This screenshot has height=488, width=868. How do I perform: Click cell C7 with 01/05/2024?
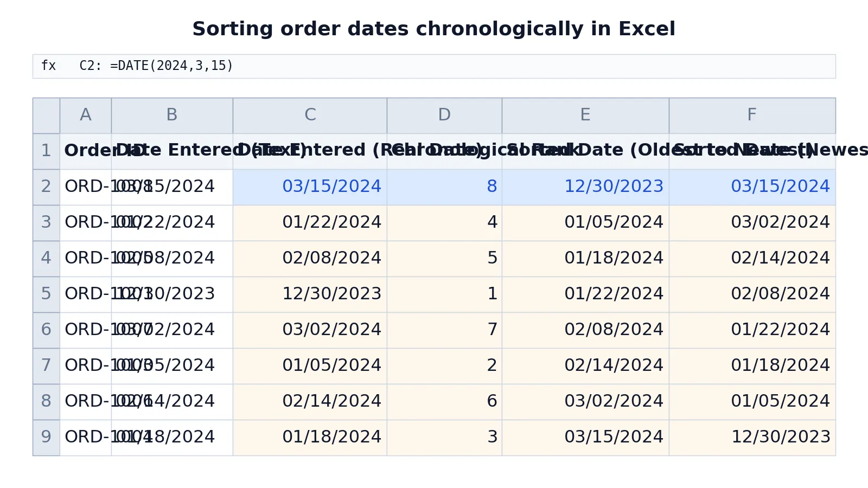[x=310, y=366]
